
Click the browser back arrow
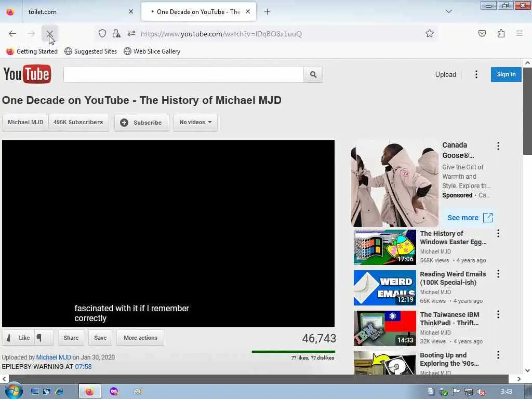click(x=12, y=34)
